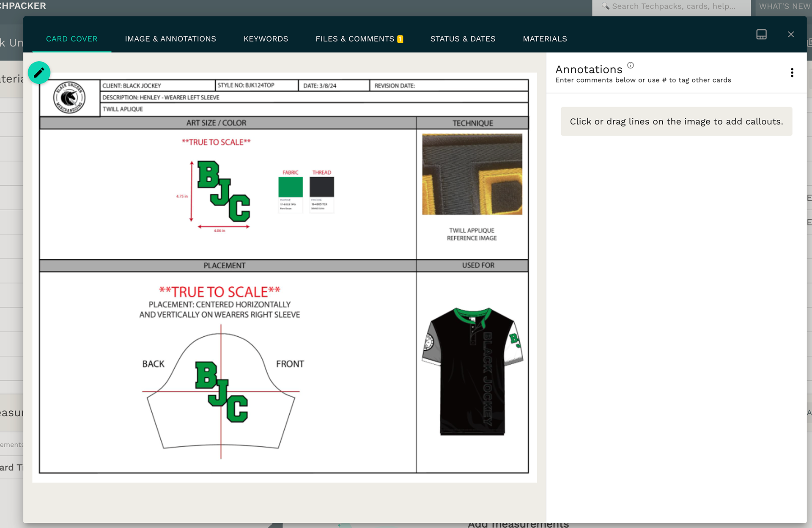The image size is (812, 528).
Task: Click the Annotations info icon
Action: [630, 65]
